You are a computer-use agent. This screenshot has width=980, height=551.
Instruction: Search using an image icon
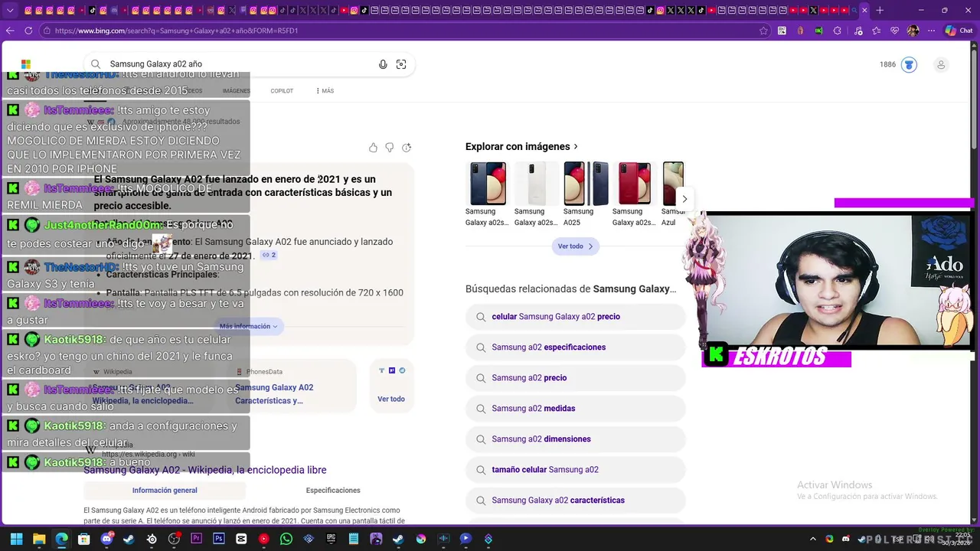tap(401, 64)
